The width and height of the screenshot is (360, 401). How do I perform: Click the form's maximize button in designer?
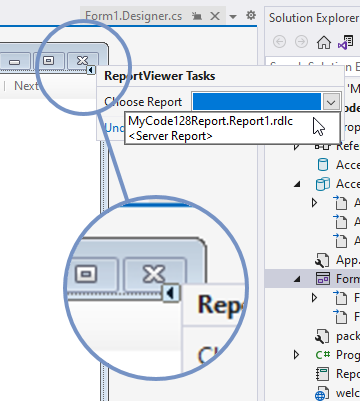[x=48, y=61]
